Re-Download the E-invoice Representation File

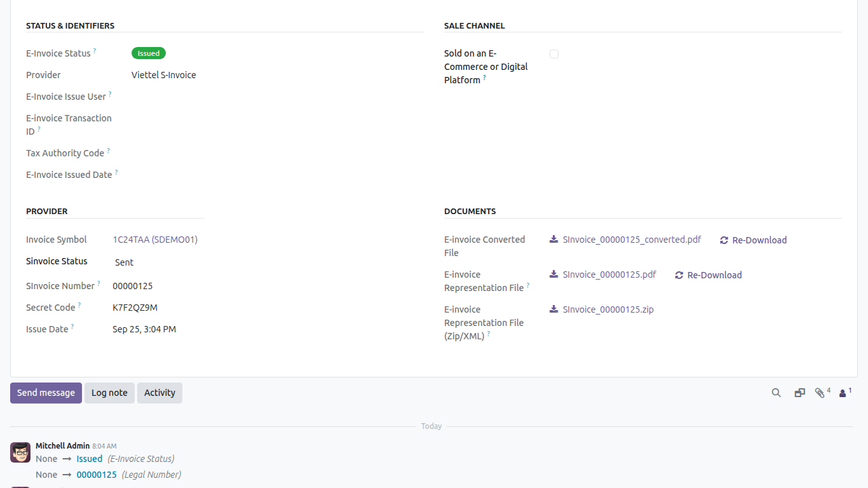pyautogui.click(x=708, y=275)
